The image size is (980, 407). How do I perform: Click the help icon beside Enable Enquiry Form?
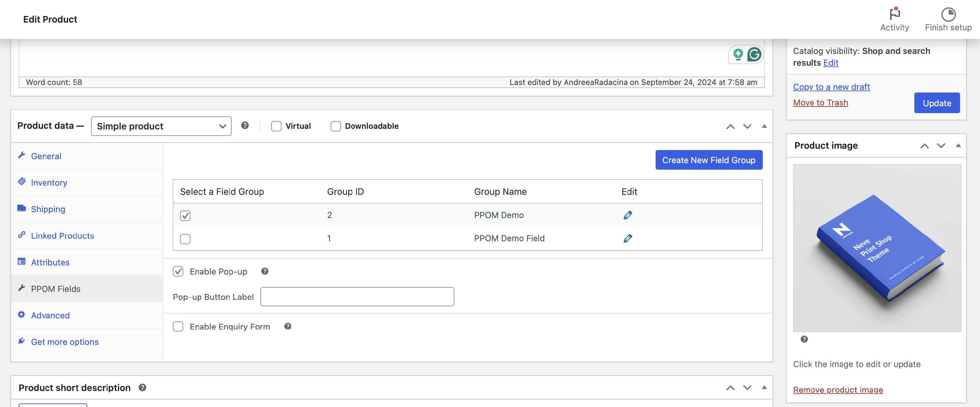click(287, 326)
